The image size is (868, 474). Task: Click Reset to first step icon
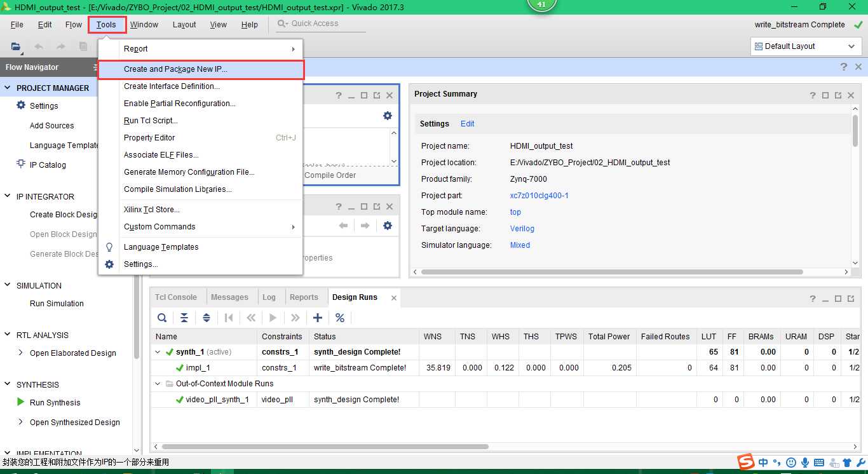pos(229,318)
